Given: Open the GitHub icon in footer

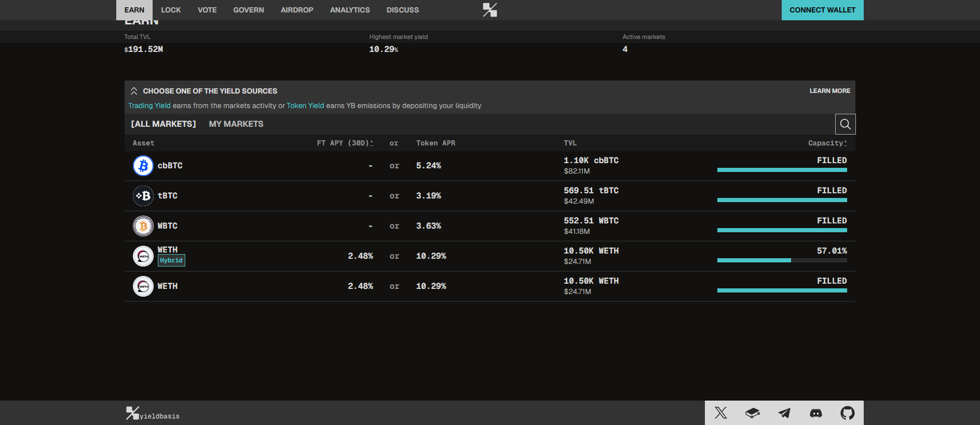Looking at the screenshot, I should (x=848, y=413).
